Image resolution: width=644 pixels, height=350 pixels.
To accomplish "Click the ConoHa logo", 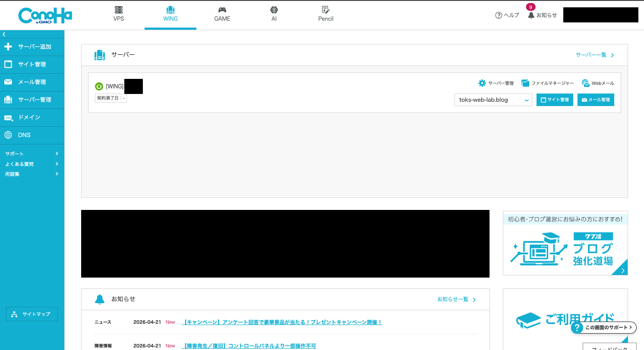I will [x=45, y=16].
